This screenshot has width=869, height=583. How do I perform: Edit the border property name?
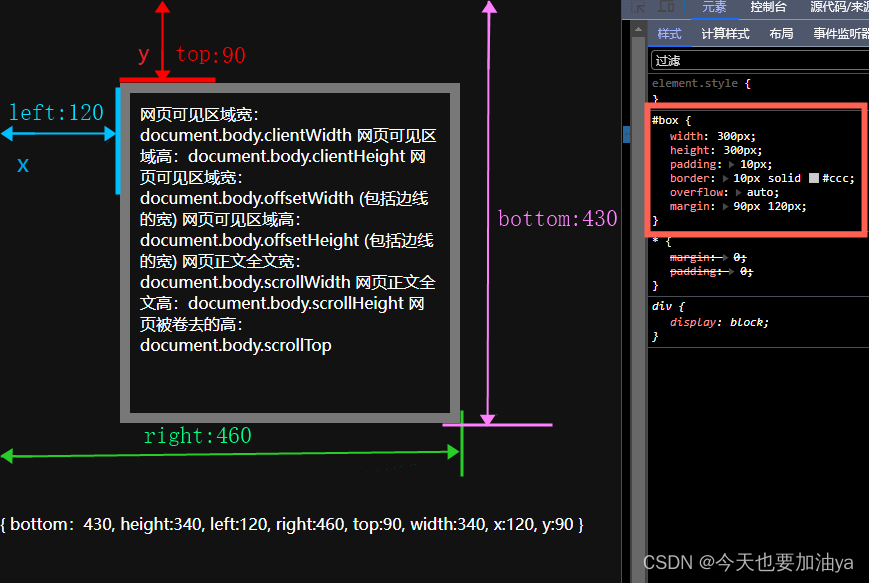[690, 178]
